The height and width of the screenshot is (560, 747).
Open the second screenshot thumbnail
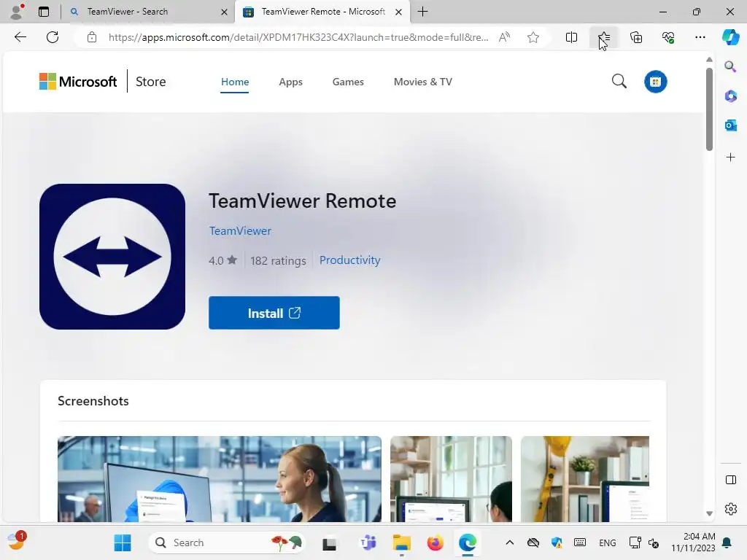click(451, 479)
